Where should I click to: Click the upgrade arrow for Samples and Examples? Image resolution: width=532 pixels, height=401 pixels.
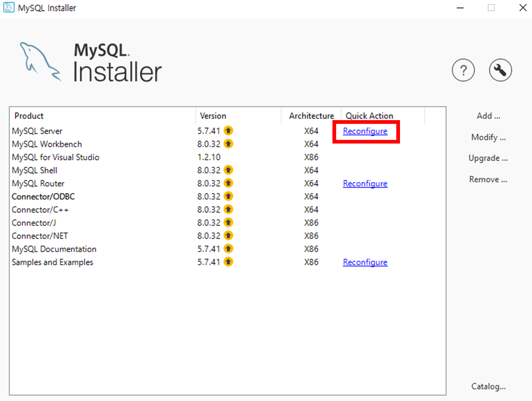pyautogui.click(x=228, y=261)
